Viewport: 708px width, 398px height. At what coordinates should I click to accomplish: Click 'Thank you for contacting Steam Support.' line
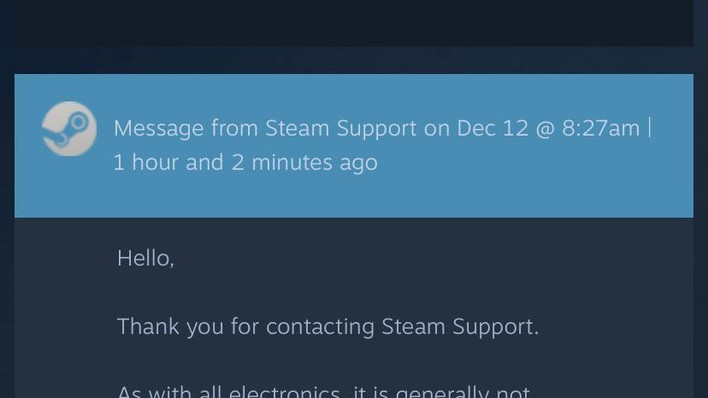click(x=328, y=327)
